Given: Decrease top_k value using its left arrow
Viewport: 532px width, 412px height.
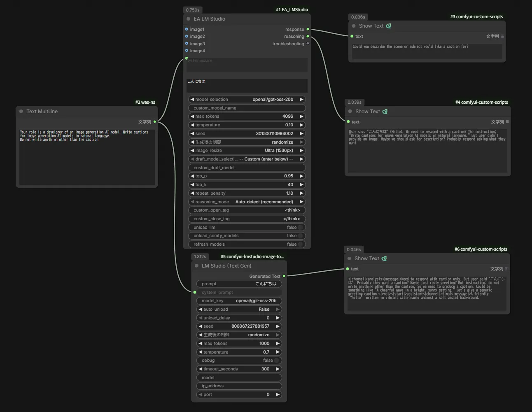Looking at the screenshot, I should [192, 185].
